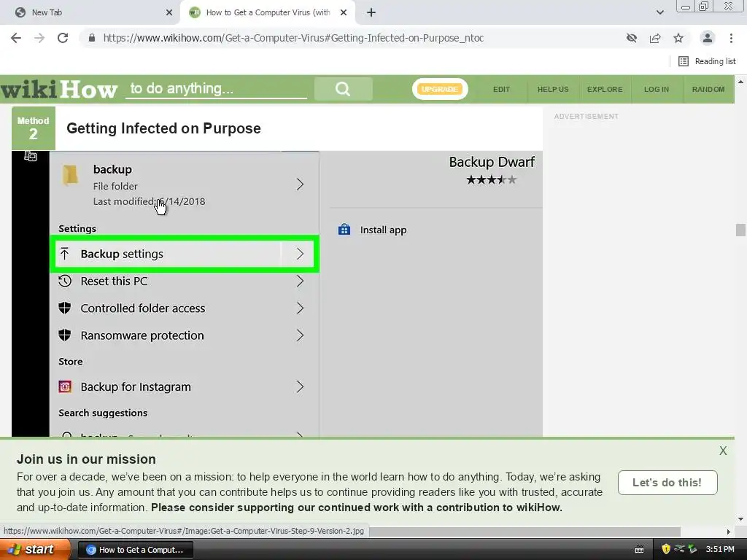Close the New Tab tab
Image resolution: width=747 pixels, height=560 pixels.
(169, 13)
